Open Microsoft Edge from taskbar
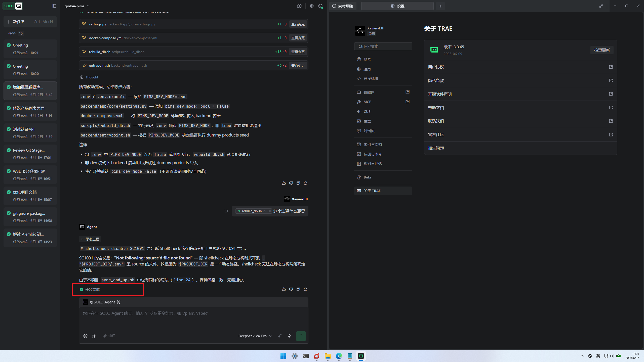 [339, 356]
